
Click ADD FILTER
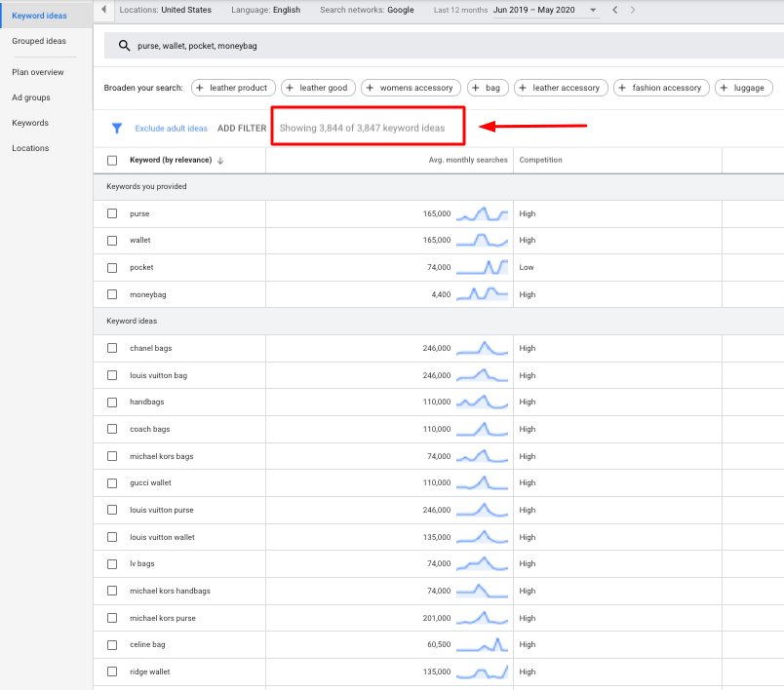point(242,127)
